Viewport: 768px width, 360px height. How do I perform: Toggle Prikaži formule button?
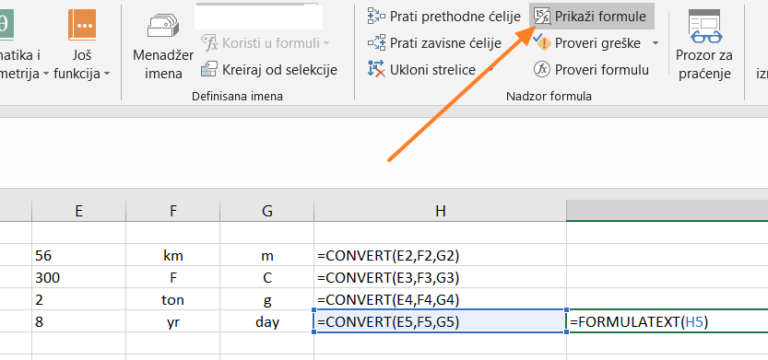(x=591, y=16)
